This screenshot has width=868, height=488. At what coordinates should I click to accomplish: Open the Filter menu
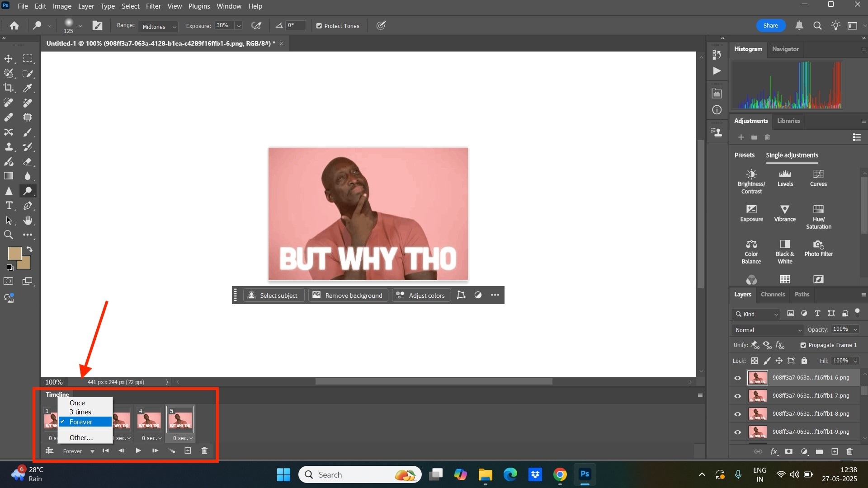pyautogui.click(x=153, y=6)
